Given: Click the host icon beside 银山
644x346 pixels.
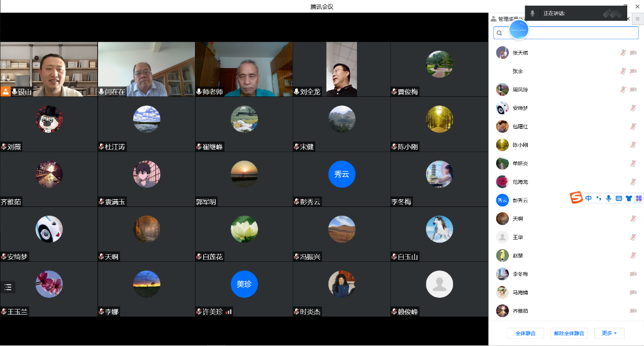Looking at the screenshot, I should (6, 92).
